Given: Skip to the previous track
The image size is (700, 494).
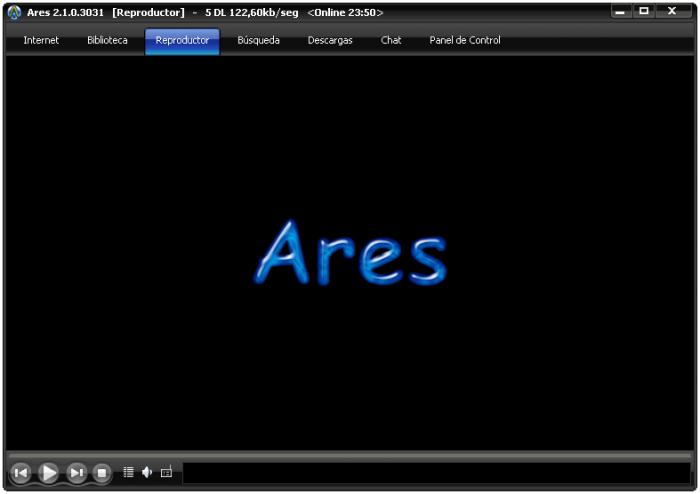Looking at the screenshot, I should 20,472.
